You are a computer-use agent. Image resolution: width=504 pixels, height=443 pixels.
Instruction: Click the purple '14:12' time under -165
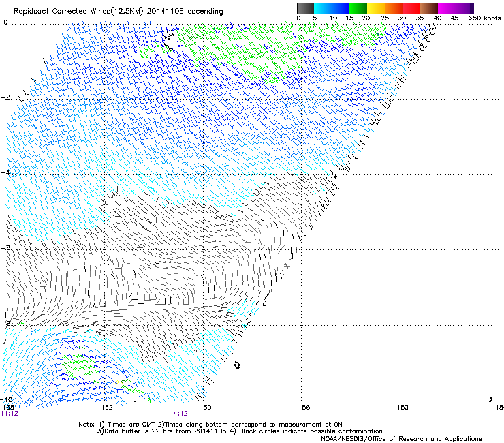[10, 414]
